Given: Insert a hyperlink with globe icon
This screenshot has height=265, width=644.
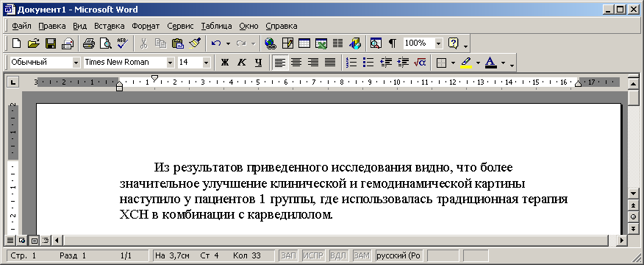Looking at the screenshot, I should tap(271, 43).
